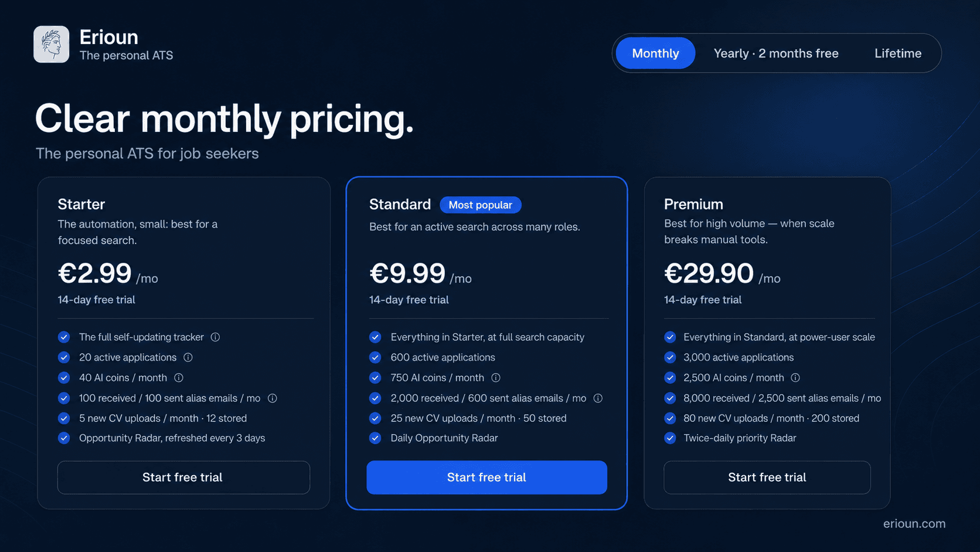
Task: Click info icon beside 20 active applications
Action: (x=188, y=357)
